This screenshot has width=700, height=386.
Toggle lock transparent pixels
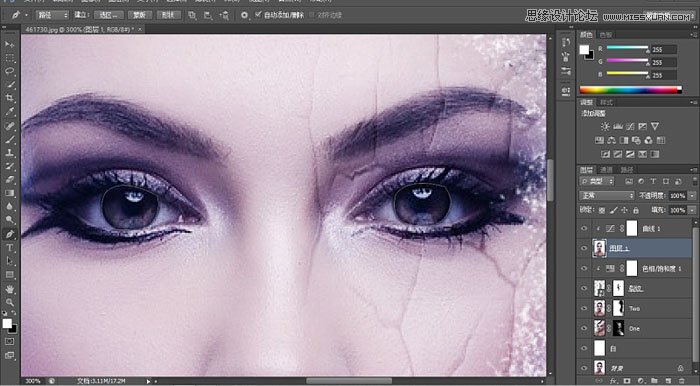602,210
